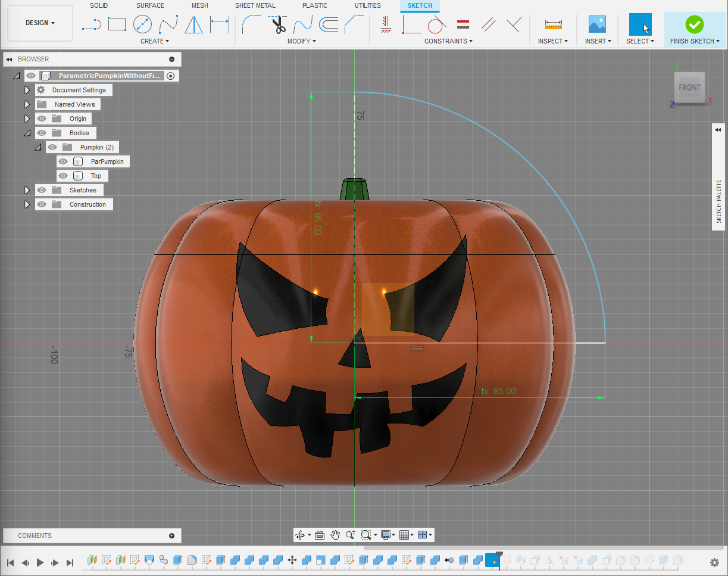Expand the Sketches folder
This screenshot has height=576, width=728.
click(27, 189)
